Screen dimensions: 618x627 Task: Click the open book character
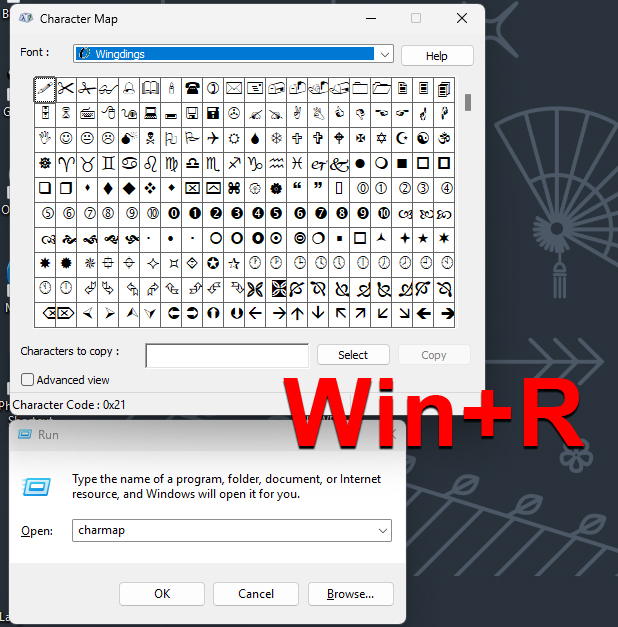click(x=150, y=88)
